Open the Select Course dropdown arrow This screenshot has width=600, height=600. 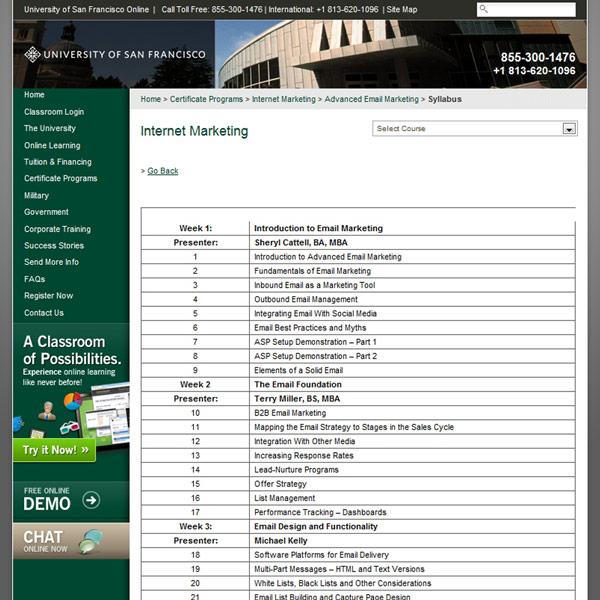pos(569,129)
